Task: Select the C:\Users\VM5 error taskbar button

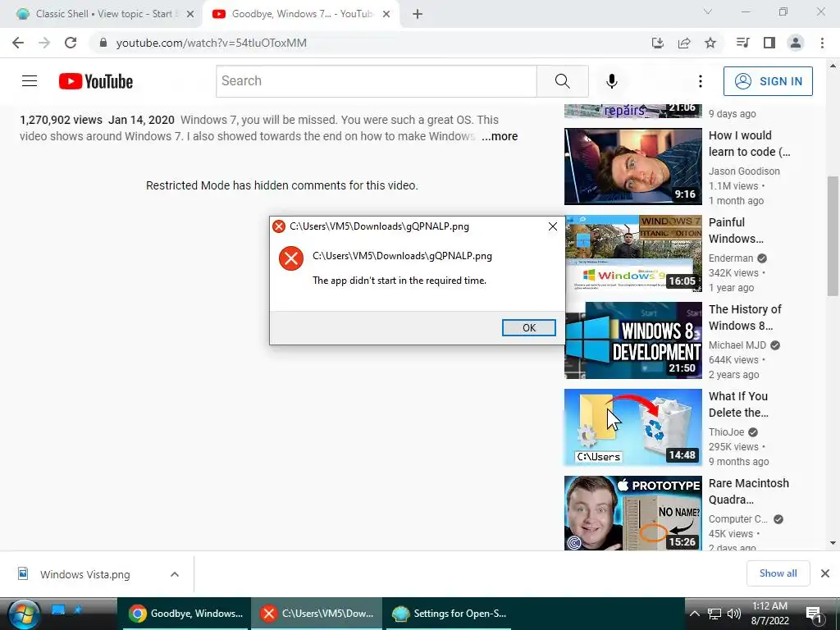Action: [x=316, y=614]
